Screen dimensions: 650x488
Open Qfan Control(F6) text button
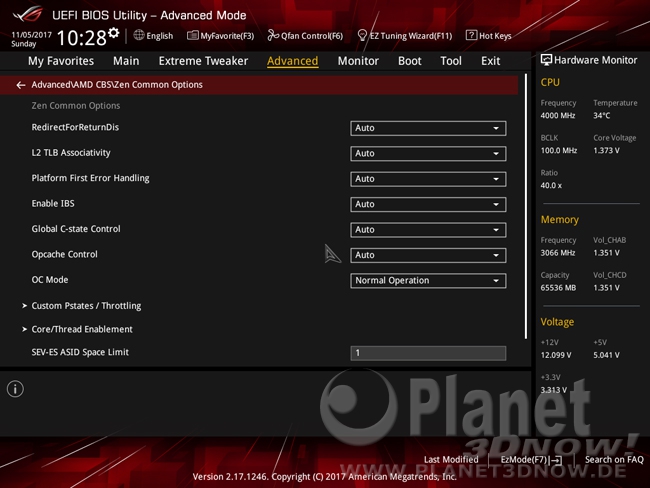[x=312, y=36]
